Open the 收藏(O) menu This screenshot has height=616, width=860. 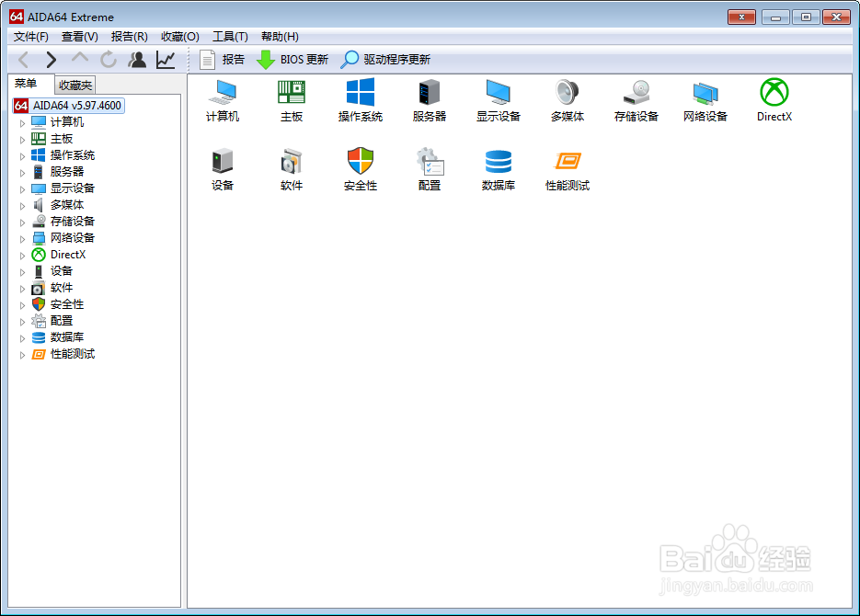(180, 37)
